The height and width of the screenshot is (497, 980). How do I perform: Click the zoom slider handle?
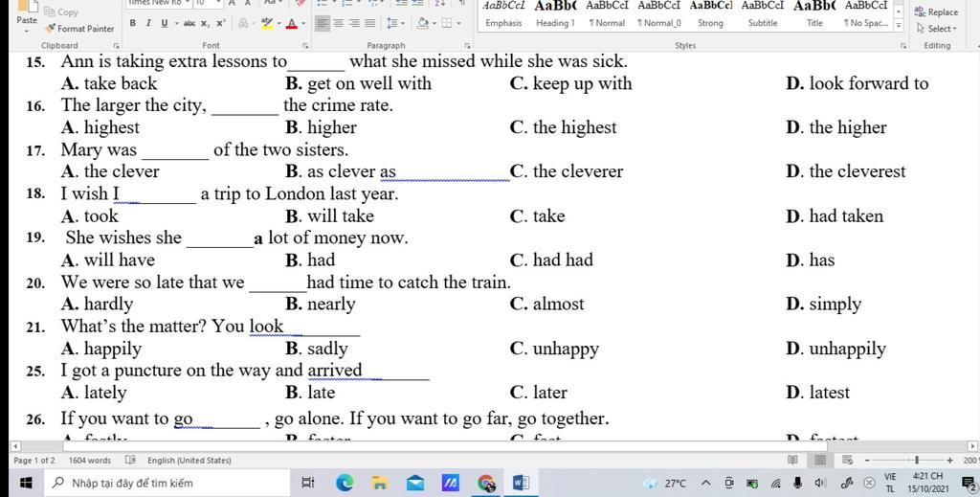(916, 460)
